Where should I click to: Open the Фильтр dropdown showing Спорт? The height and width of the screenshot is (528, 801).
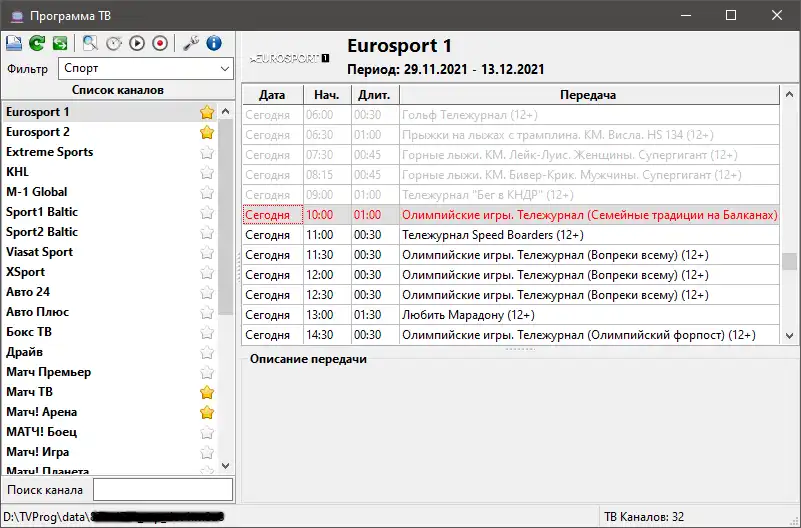146,68
